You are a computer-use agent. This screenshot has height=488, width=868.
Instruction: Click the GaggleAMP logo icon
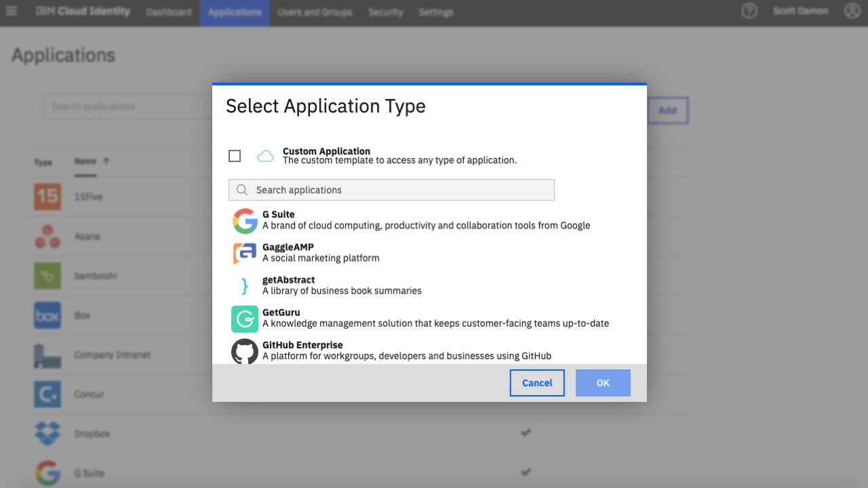tap(245, 253)
